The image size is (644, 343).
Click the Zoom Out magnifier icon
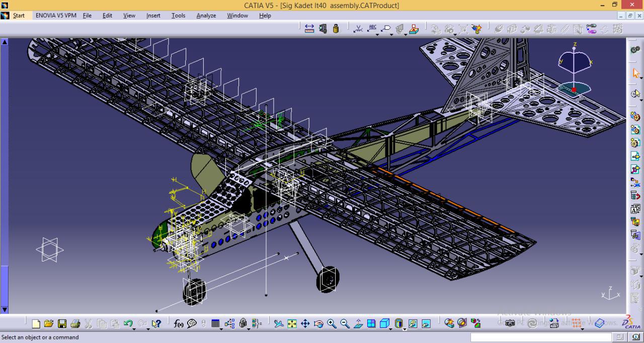coord(345,324)
